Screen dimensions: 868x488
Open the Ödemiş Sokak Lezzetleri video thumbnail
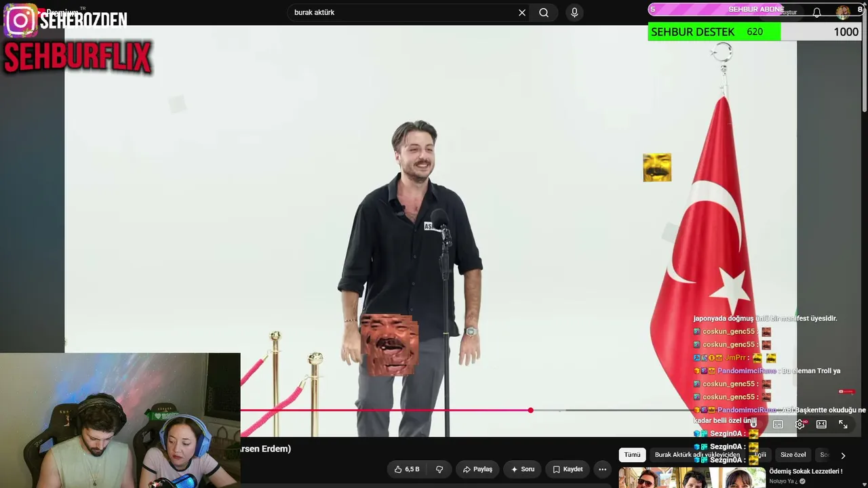pos(692,478)
